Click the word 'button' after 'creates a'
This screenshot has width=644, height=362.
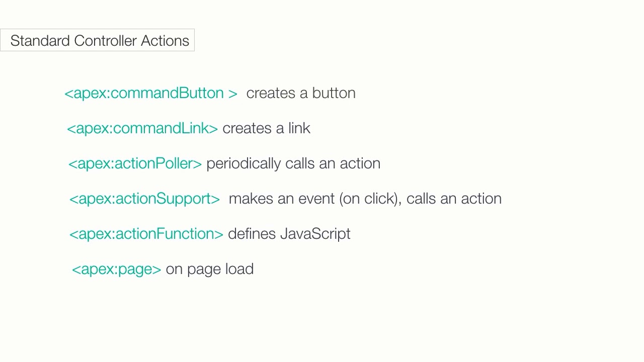(x=334, y=93)
